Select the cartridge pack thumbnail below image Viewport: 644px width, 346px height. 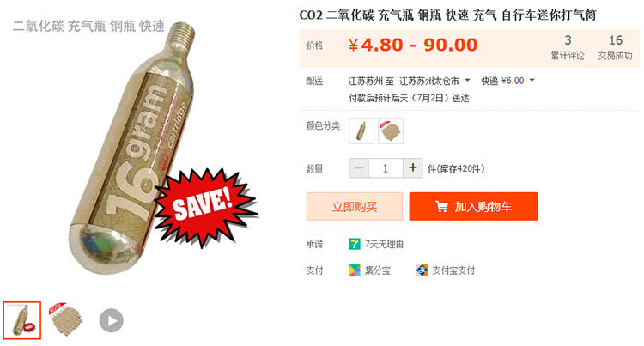[x=66, y=319]
